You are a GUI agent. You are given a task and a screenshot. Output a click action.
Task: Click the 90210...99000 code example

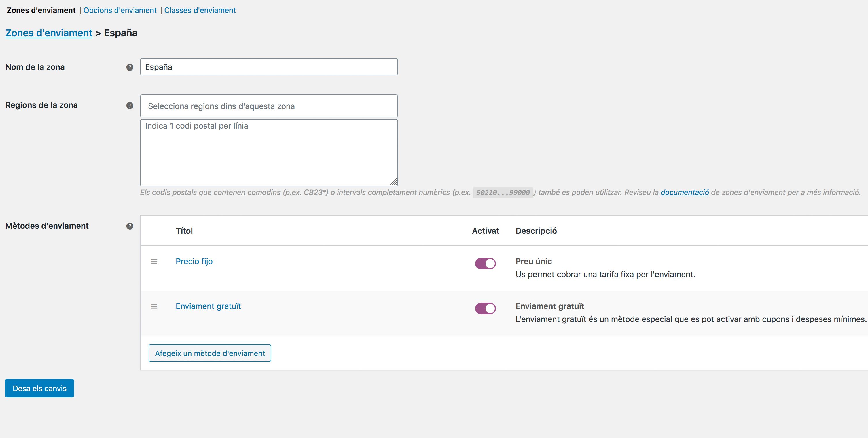[x=503, y=193]
